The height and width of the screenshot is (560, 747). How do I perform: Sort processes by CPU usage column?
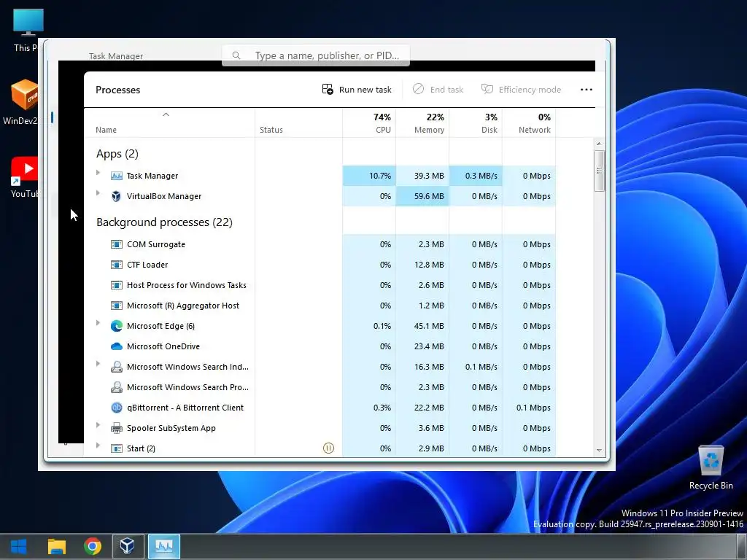[369, 123]
